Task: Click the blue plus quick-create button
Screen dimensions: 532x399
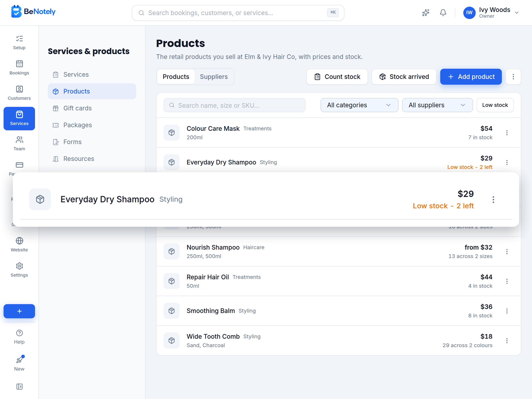Action: [19, 311]
